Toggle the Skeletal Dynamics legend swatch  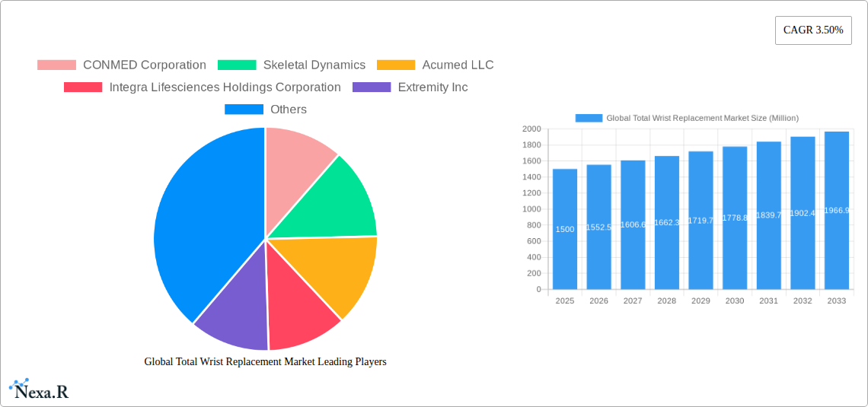pos(237,65)
